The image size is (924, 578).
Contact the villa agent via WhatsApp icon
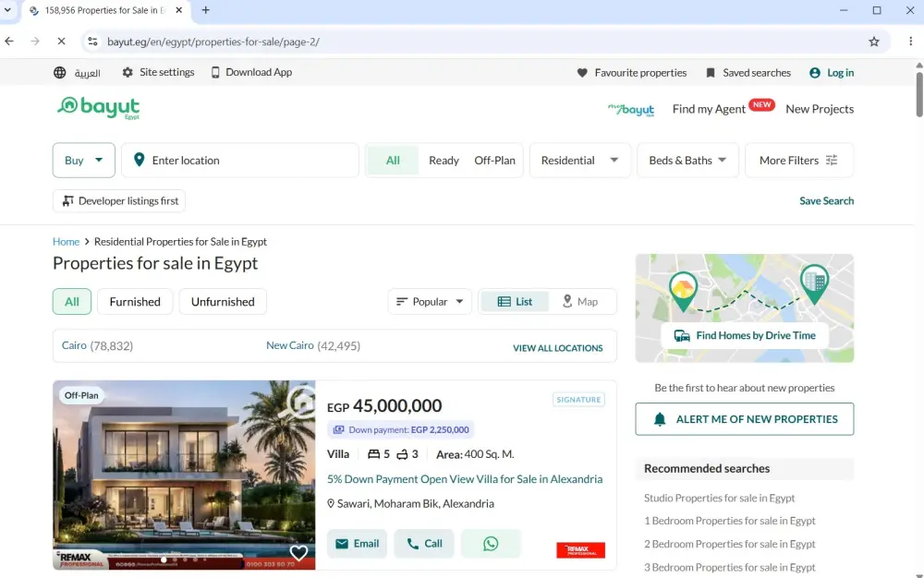click(x=491, y=544)
